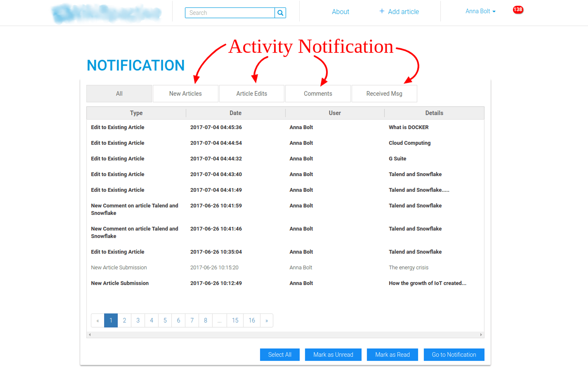
Task: Expand the Anna Bolt user dropdown
Action: (480, 11)
